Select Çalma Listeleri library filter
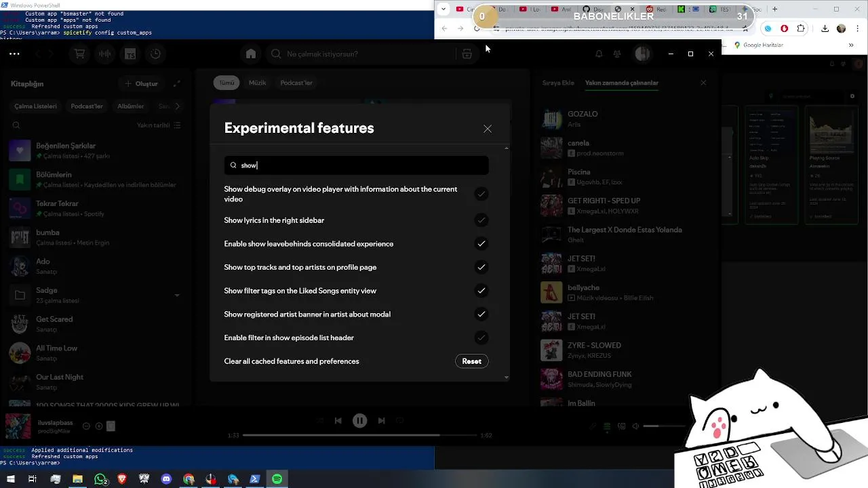 pos(36,106)
